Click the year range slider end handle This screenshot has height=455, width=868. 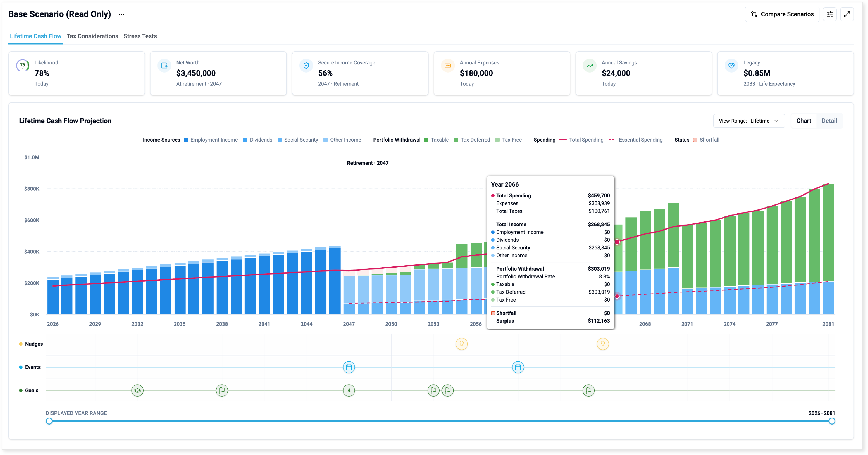pyautogui.click(x=832, y=421)
